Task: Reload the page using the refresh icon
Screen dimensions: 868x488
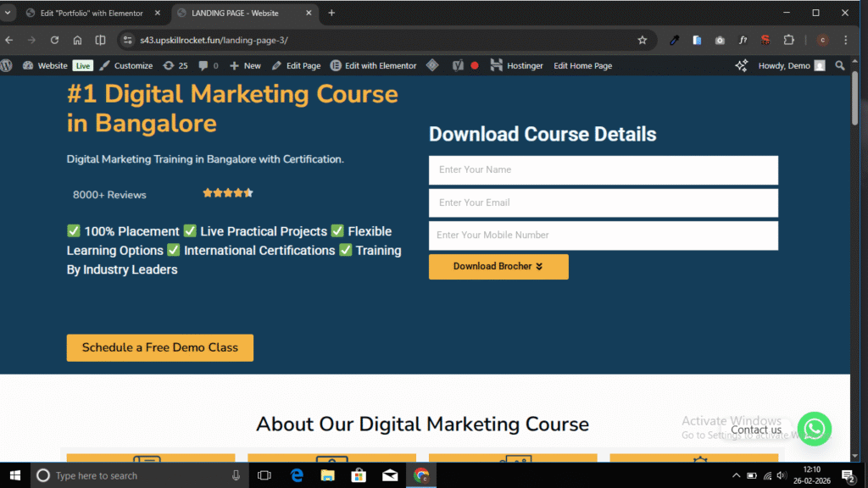Action: pos(54,40)
